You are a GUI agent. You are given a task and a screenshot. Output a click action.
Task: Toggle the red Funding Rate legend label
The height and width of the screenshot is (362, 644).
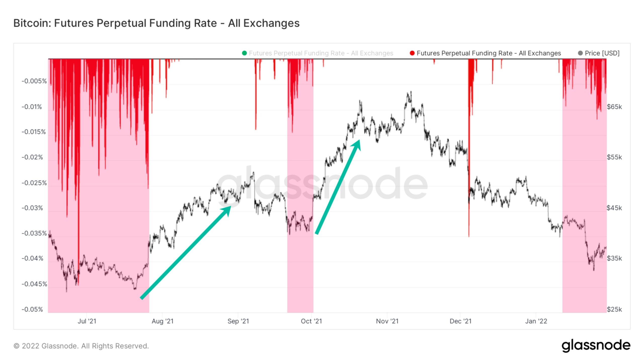489,53
